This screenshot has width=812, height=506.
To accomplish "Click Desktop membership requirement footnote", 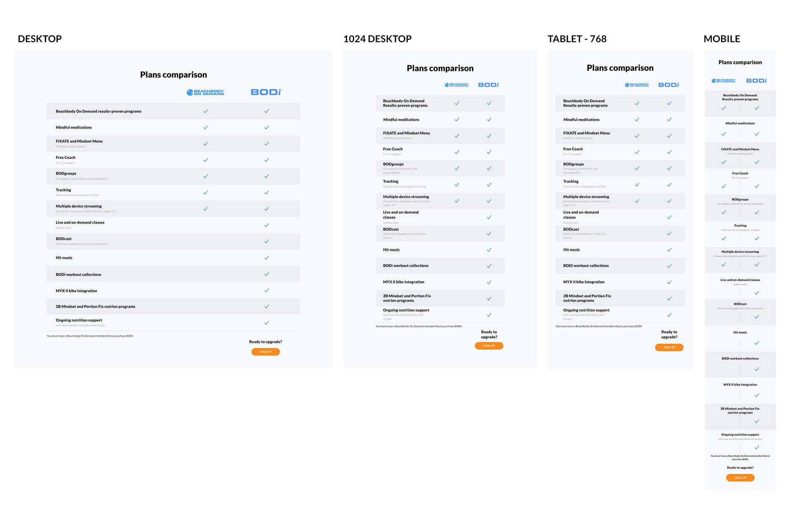I will (x=90, y=336).
